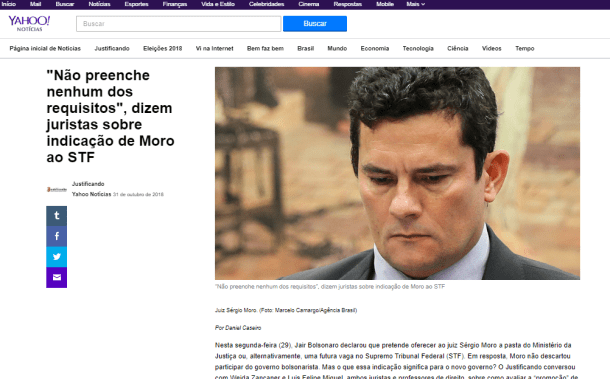Open the Tempo section tab
The height and width of the screenshot is (379, 610).
pos(524,49)
